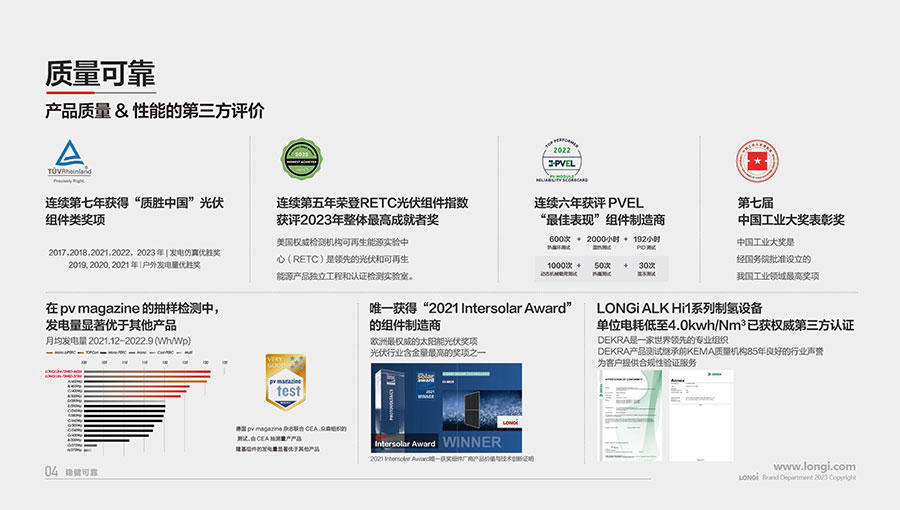Image resolution: width=900 pixels, height=510 pixels.
Task: Select text 我国工业领域最高奖项
Action: 778,276
